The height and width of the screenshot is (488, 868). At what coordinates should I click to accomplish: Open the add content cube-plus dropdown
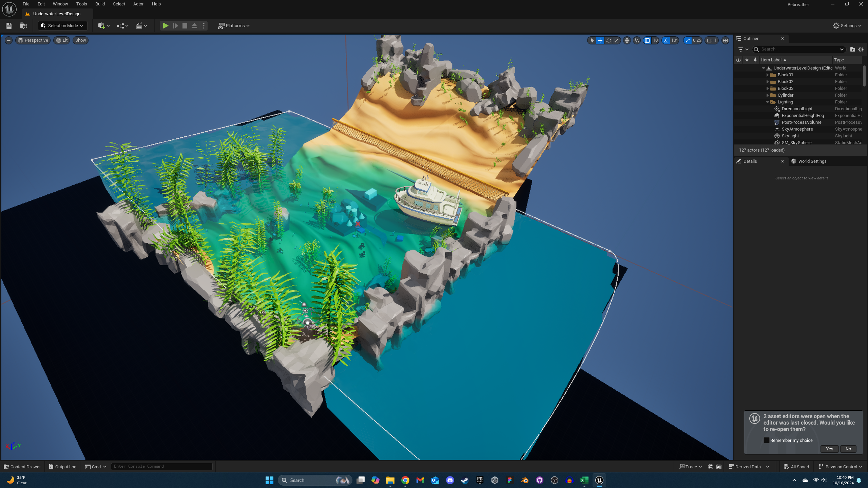pyautogui.click(x=104, y=26)
